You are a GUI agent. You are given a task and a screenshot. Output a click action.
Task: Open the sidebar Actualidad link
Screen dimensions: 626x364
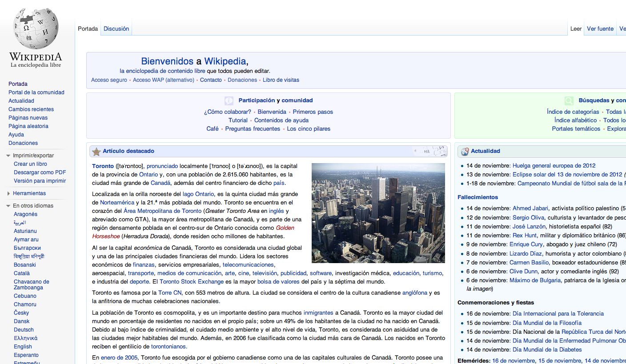click(21, 101)
